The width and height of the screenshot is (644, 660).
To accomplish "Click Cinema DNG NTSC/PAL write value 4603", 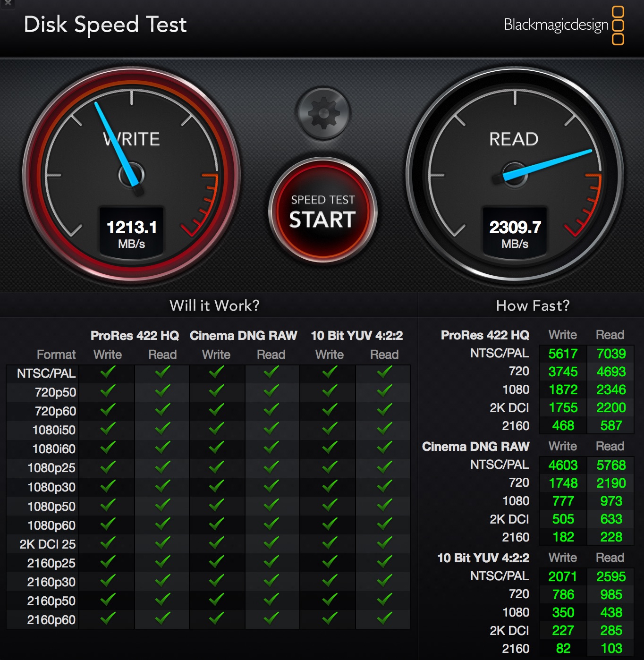I will [563, 465].
